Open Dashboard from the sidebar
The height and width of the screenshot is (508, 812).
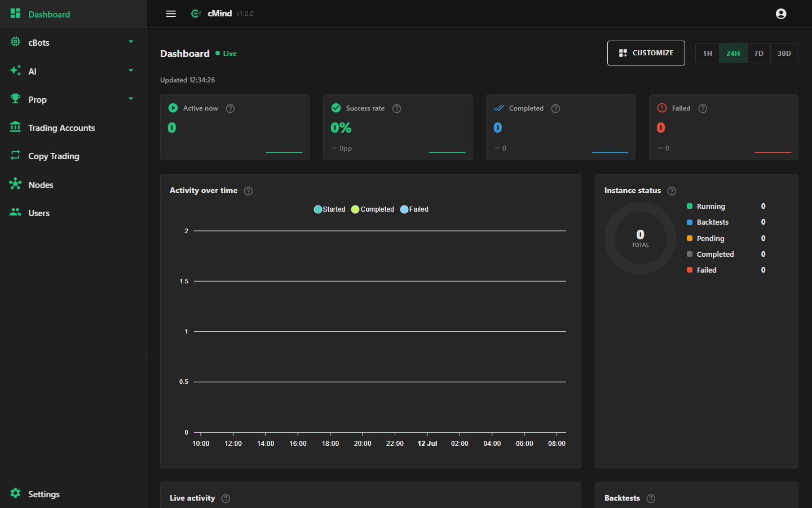(x=73, y=14)
